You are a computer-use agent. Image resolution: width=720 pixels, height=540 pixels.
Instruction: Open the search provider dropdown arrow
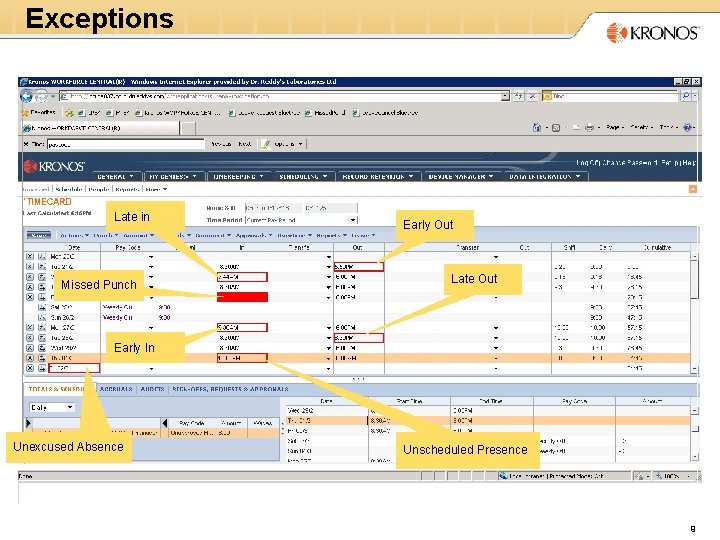tap(695, 96)
